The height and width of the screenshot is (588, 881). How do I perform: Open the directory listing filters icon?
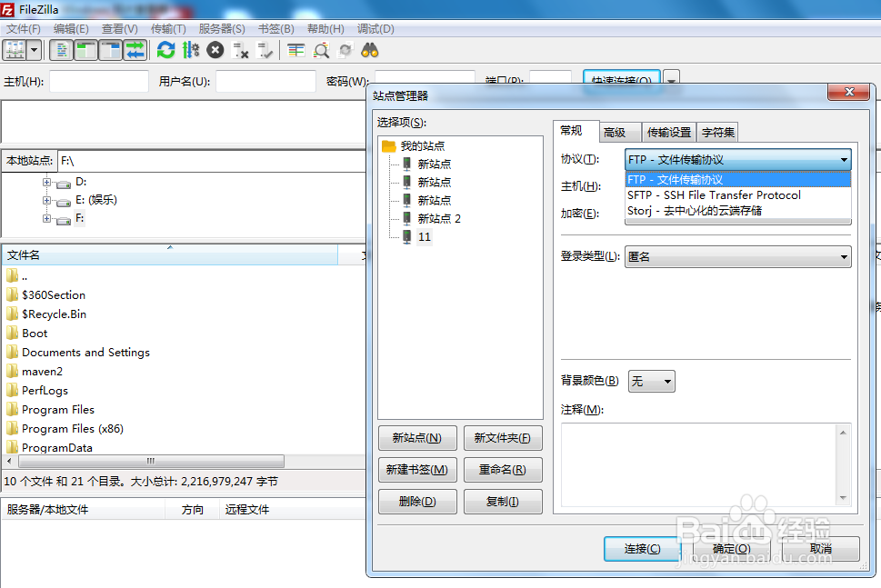[x=295, y=51]
